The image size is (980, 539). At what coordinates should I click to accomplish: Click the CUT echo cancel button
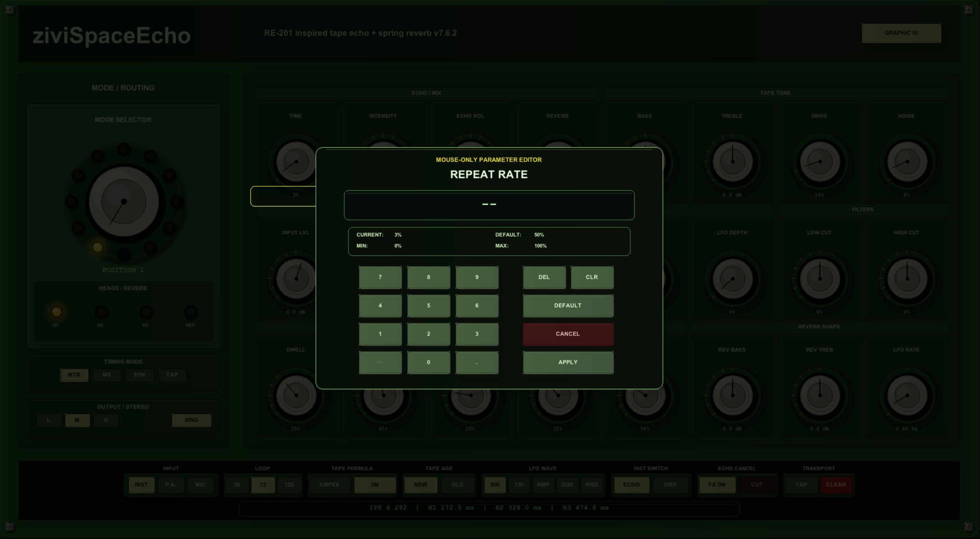click(757, 485)
